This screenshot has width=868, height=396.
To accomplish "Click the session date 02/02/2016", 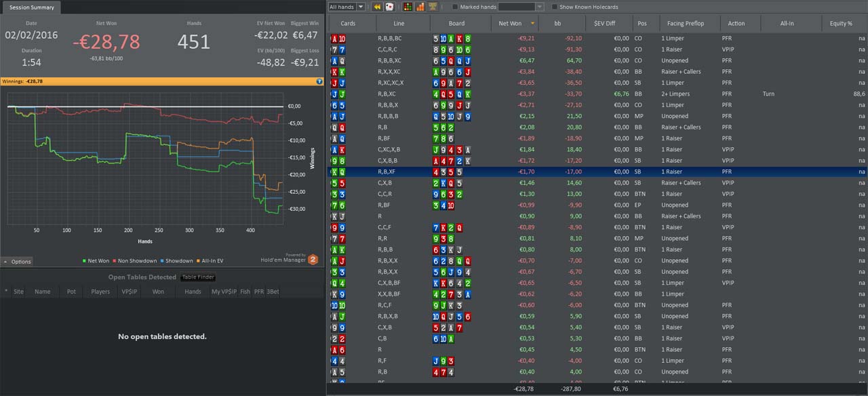I will click(x=31, y=35).
